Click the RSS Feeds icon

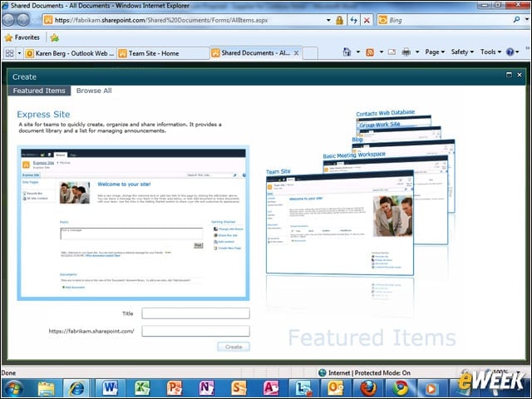click(370, 52)
